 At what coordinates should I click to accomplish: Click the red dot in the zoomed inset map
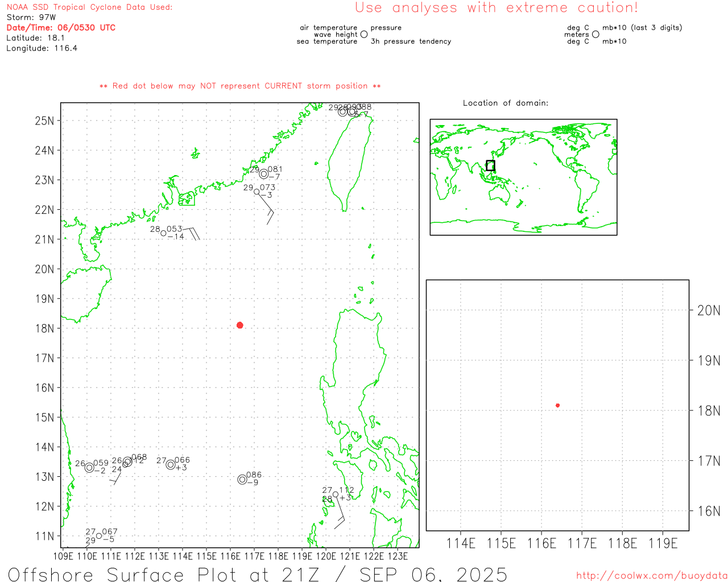(557, 405)
